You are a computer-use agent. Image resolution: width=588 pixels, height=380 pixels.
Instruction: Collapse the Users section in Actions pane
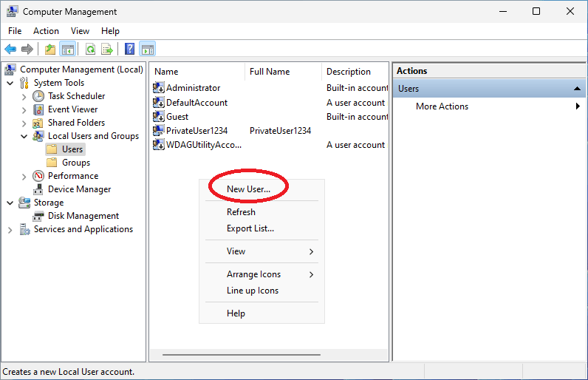pyautogui.click(x=577, y=89)
